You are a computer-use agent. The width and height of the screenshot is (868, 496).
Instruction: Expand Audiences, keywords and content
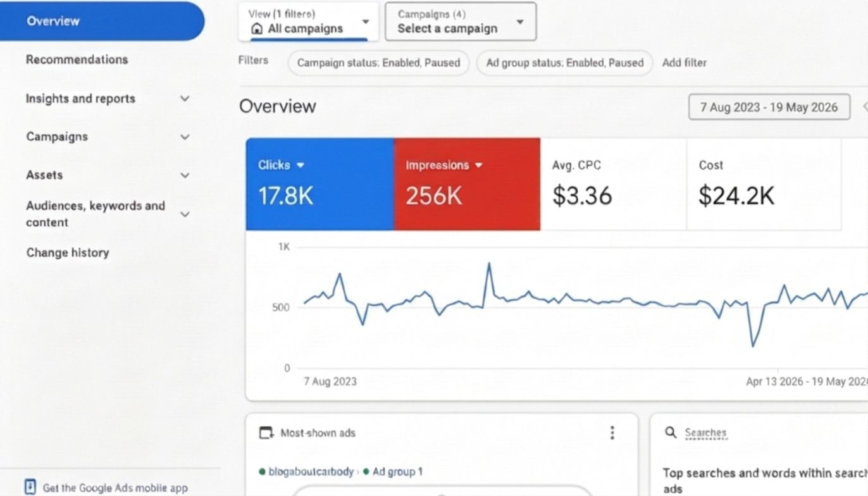click(185, 214)
